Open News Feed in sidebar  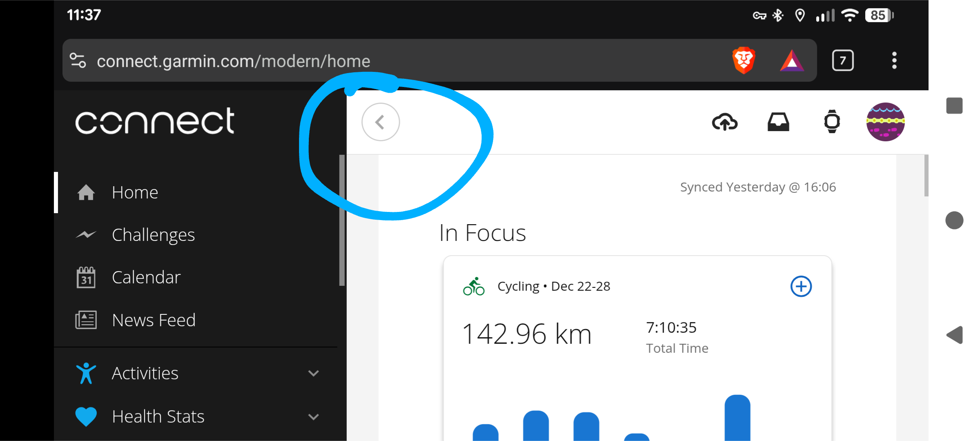point(154,320)
